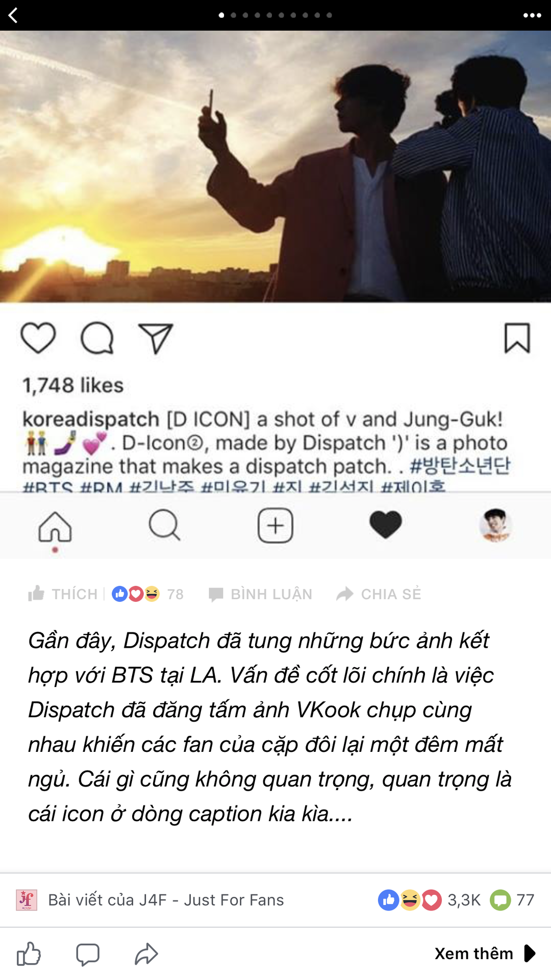Image resolution: width=551 pixels, height=980 pixels.
Task: Send post via paper plane icon
Action: (x=156, y=338)
